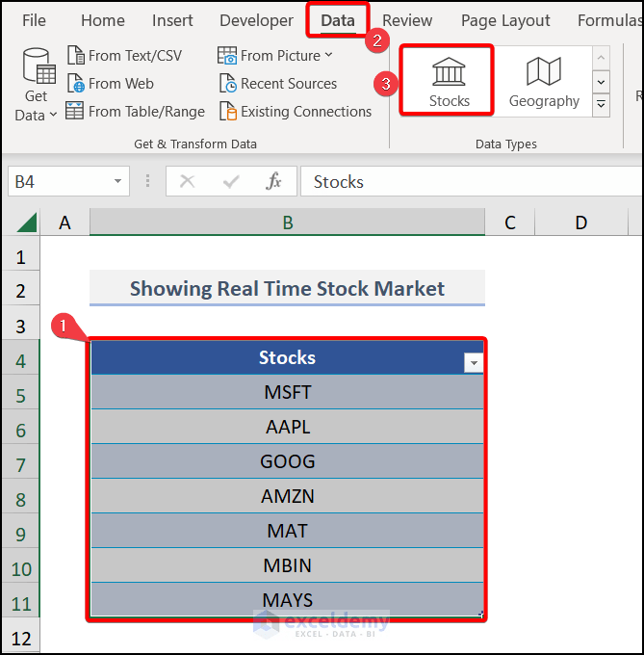Expand the full Data Types gallery
The image size is (644, 655).
coord(601,105)
